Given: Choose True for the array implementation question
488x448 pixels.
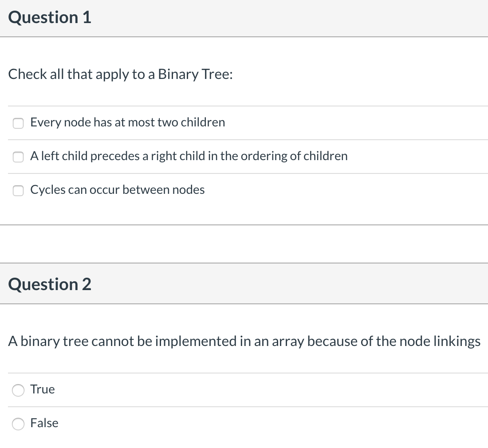Looking at the screenshot, I should 18,390.
